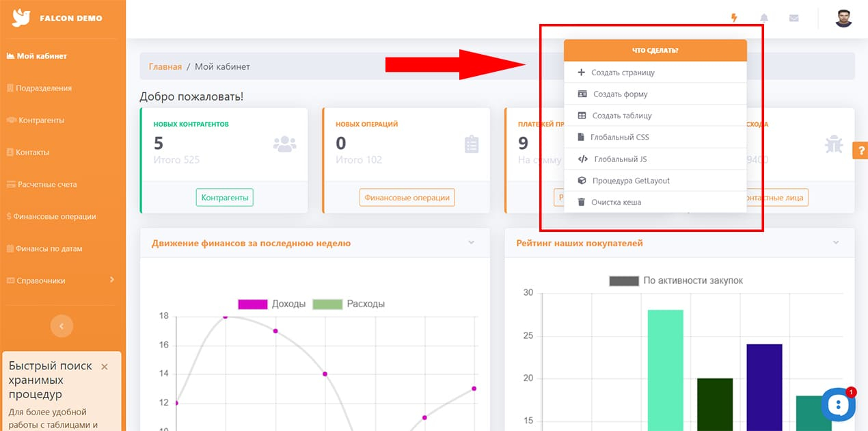This screenshot has width=868, height=431.
Task: Click the Мой кабинет breadcrumb text
Action: coord(222,66)
